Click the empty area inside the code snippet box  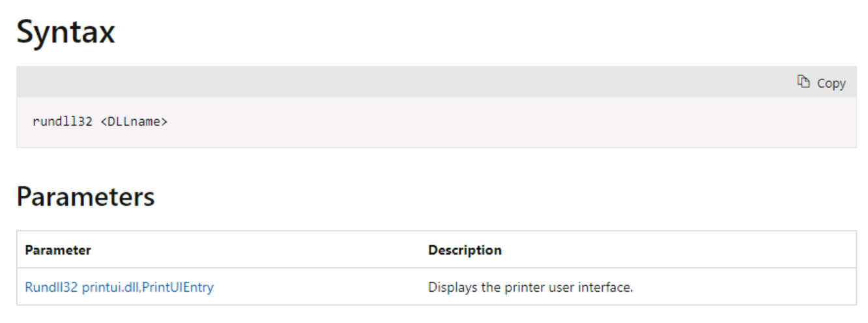click(x=508, y=122)
